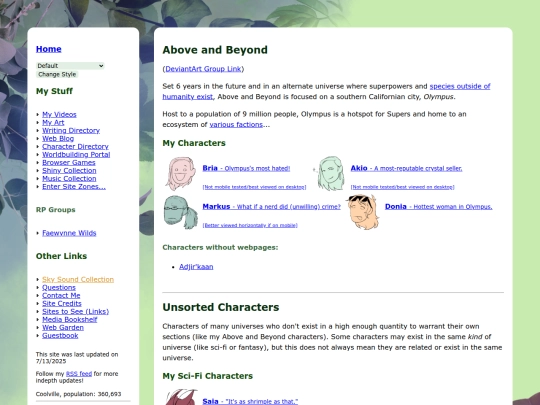Open the Sky Sound Collection link

[78, 279]
